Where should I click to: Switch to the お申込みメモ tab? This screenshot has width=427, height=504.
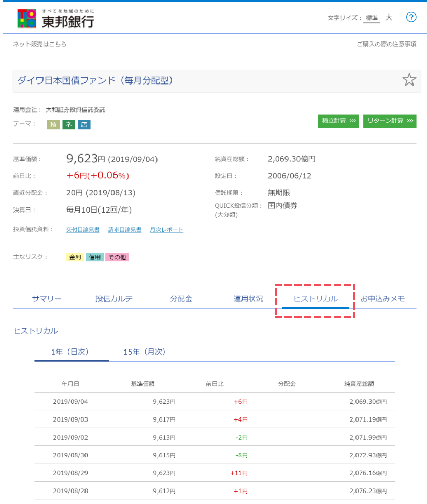(382, 299)
